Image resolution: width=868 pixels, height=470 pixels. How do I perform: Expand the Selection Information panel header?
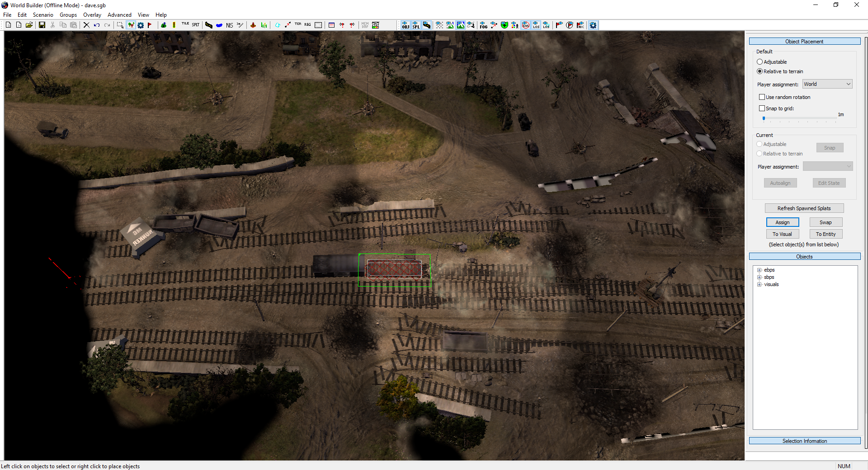tap(804, 441)
